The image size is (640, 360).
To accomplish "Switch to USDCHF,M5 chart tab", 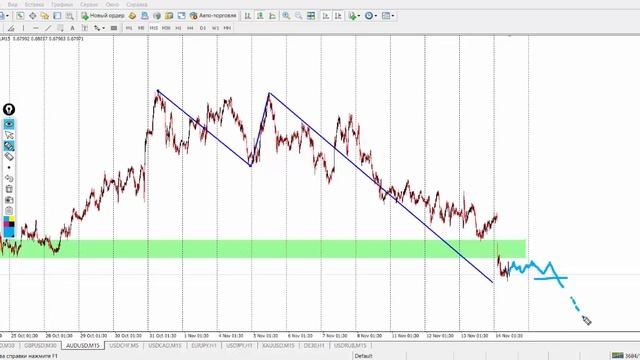I will 124,346.
